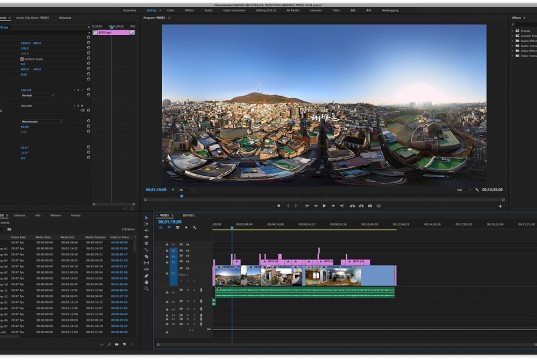
Task: Select the Selection tool in Tools panel
Action: coord(147,218)
